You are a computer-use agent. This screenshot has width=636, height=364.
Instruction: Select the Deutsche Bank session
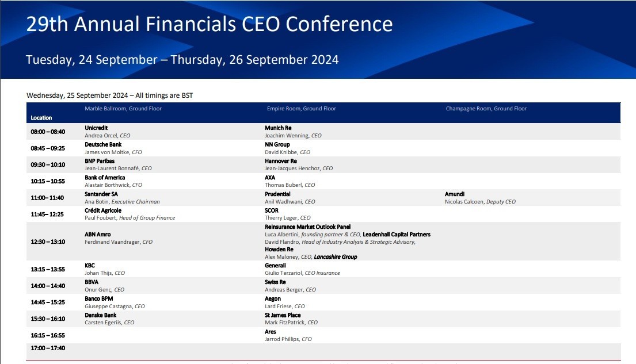(103, 144)
